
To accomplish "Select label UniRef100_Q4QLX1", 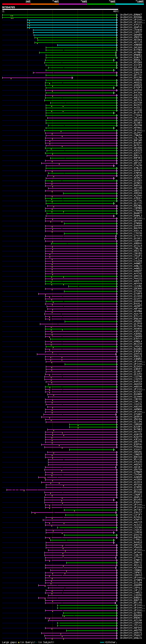I will pos(131,638).
